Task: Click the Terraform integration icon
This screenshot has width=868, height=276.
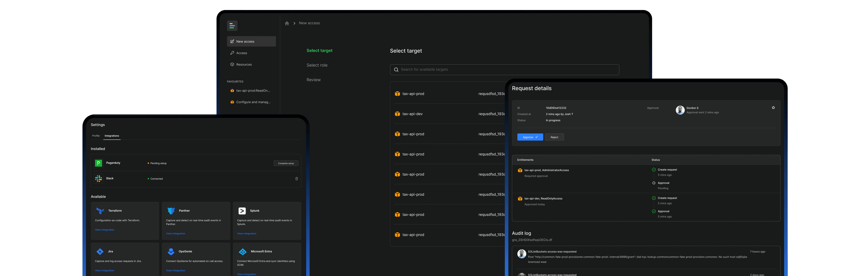Action: [100, 211]
